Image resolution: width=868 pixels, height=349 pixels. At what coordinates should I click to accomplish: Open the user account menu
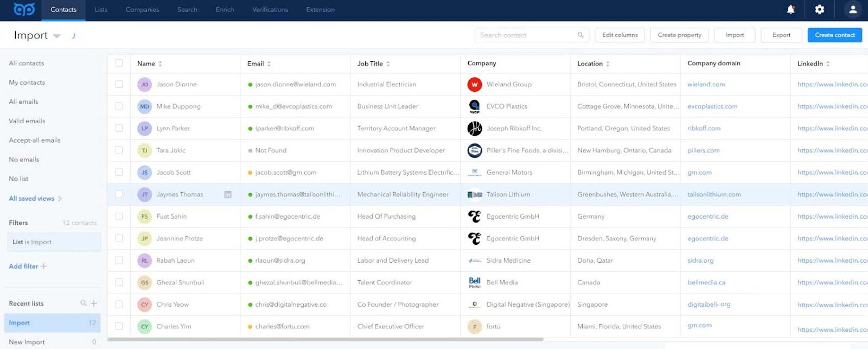(853, 9)
